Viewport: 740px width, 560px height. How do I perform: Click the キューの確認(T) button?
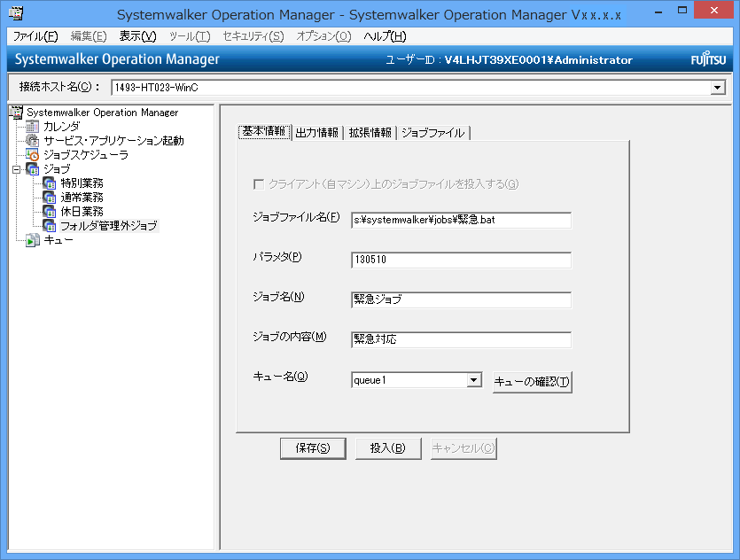pos(533,382)
